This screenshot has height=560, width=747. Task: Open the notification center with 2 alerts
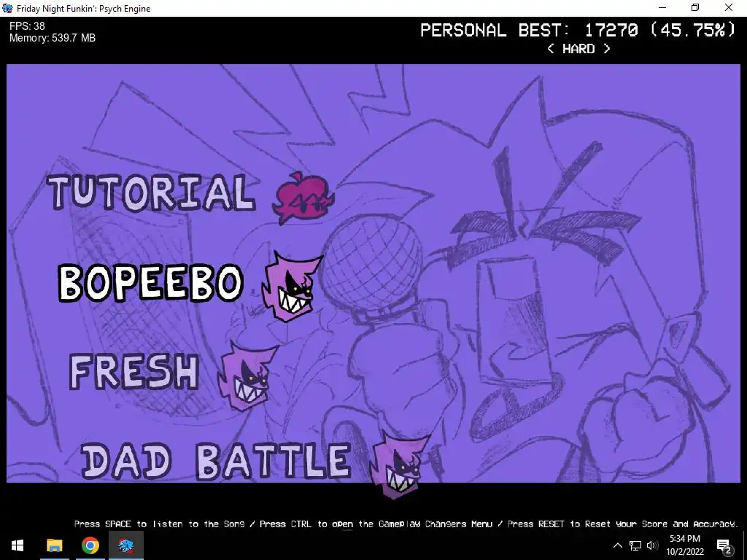(x=724, y=545)
